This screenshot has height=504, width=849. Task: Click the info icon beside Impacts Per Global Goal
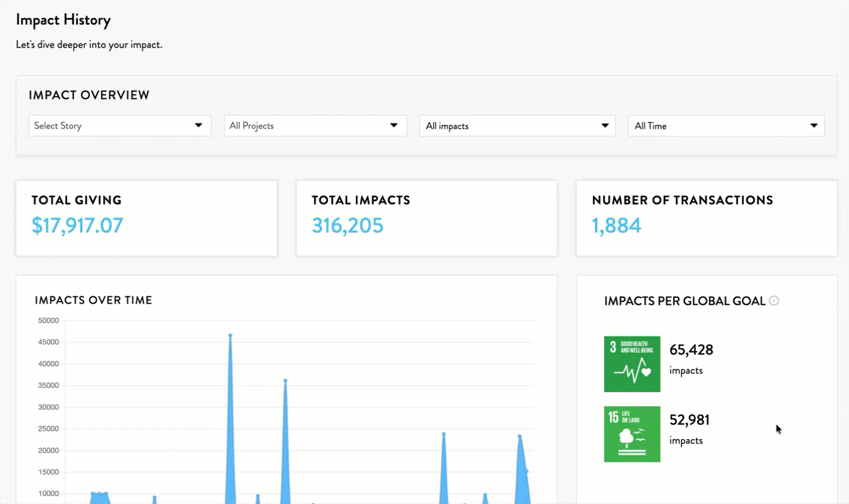tap(774, 301)
